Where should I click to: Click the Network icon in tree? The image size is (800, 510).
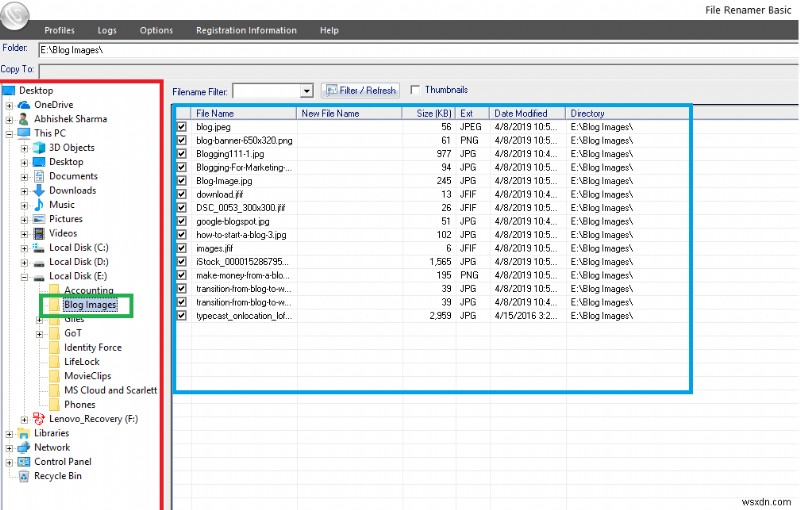click(x=23, y=447)
